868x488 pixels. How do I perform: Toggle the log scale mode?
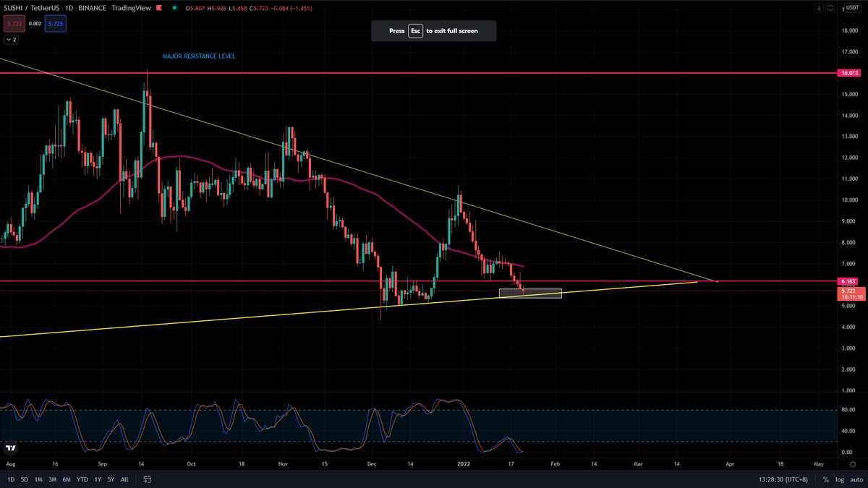[x=838, y=479]
